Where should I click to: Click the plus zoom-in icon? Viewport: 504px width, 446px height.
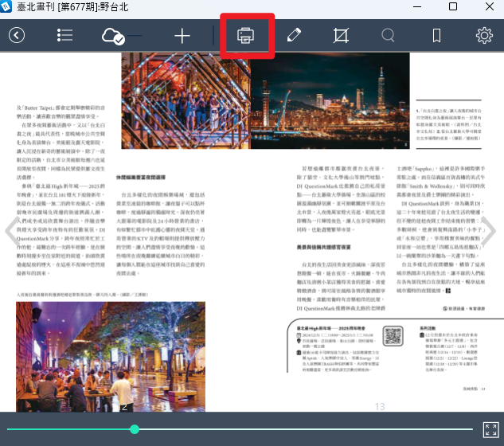[182, 36]
